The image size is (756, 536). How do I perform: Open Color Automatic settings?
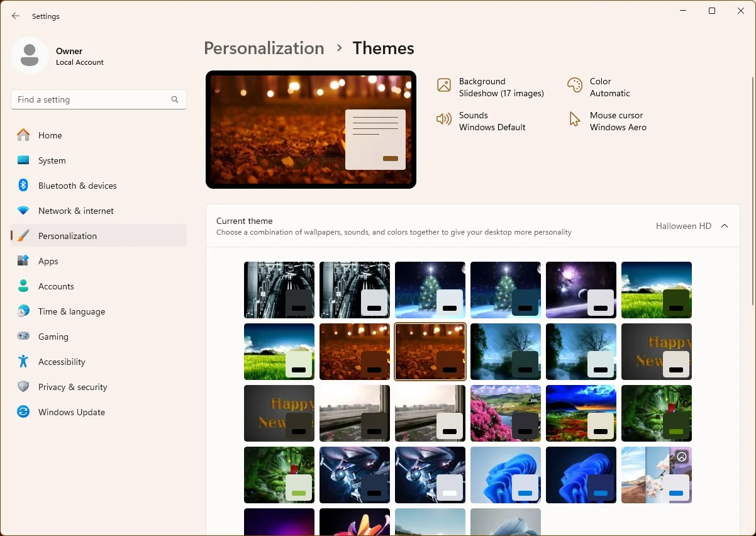[x=599, y=87]
